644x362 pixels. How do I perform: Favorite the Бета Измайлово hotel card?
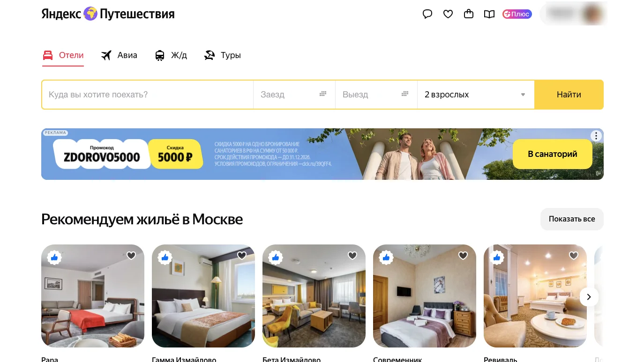click(x=352, y=255)
